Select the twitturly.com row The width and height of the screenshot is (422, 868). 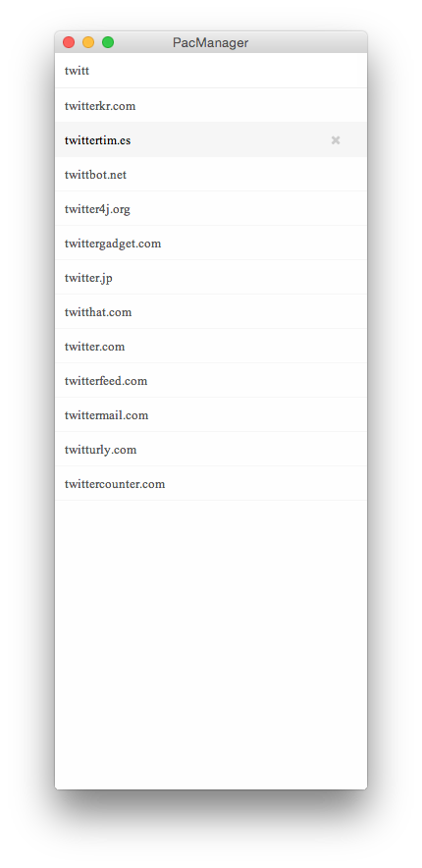[211, 449]
